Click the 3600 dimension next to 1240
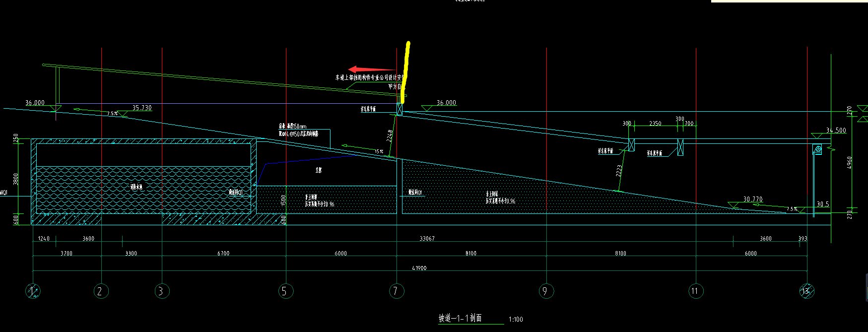Viewport: 868px width, 332px height. (88, 239)
